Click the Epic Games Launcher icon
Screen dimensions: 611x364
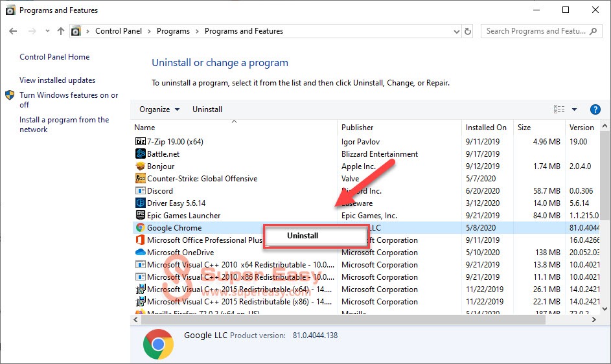(x=141, y=215)
